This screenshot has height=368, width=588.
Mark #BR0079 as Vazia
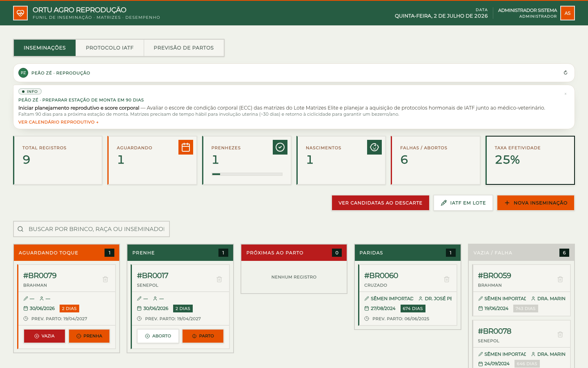(x=45, y=336)
